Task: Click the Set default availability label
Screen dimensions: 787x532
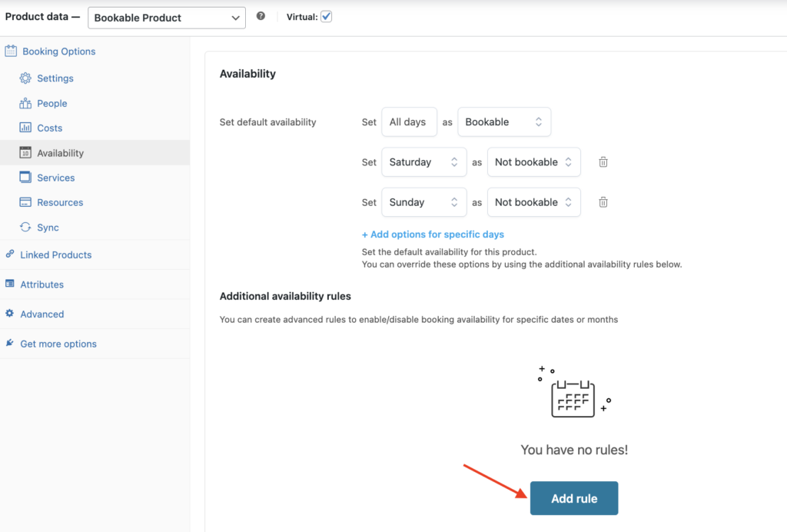Action: pos(267,122)
